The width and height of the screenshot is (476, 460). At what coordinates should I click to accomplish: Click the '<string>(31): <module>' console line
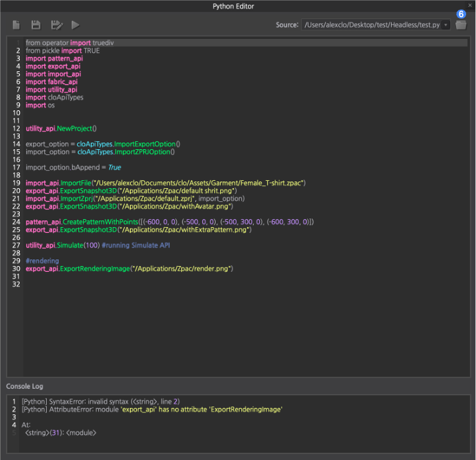coord(61,433)
